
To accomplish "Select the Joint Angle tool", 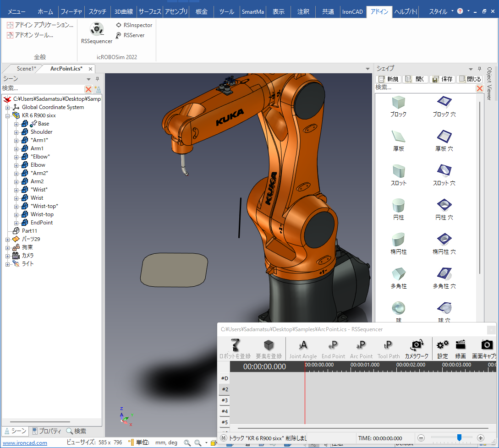I will pyautogui.click(x=303, y=349).
